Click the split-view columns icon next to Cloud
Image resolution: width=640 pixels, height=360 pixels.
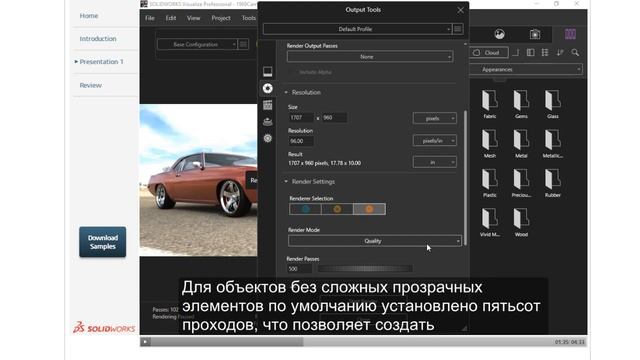click(x=531, y=53)
